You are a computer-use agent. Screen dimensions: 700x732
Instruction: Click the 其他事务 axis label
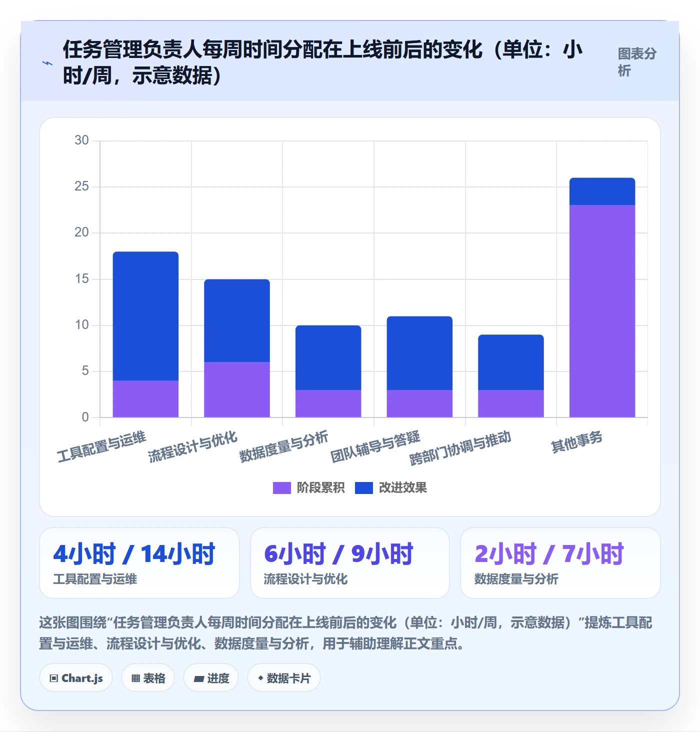pyautogui.click(x=576, y=442)
